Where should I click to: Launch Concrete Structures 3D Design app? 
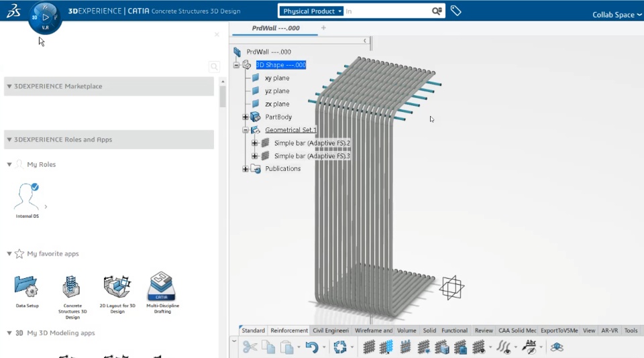click(72, 297)
